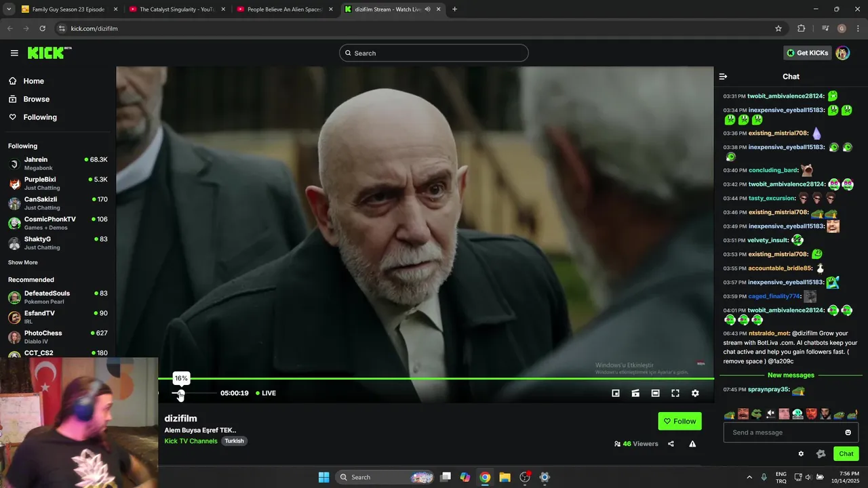
Task: Open EsfandTV recommended channel
Action: [58, 317]
